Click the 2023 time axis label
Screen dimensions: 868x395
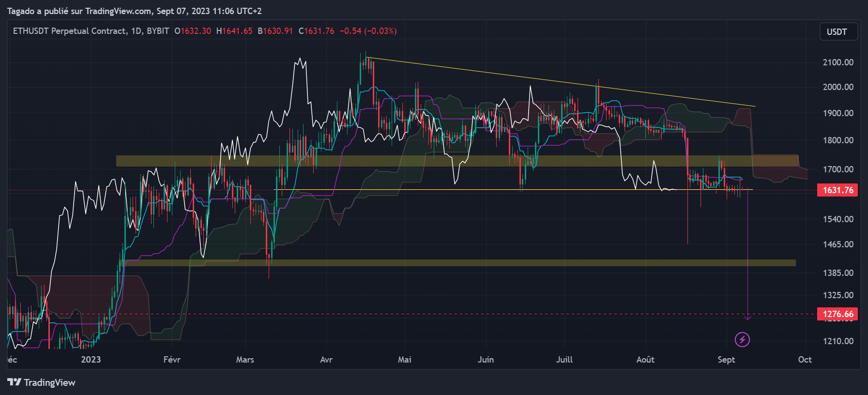pos(91,360)
